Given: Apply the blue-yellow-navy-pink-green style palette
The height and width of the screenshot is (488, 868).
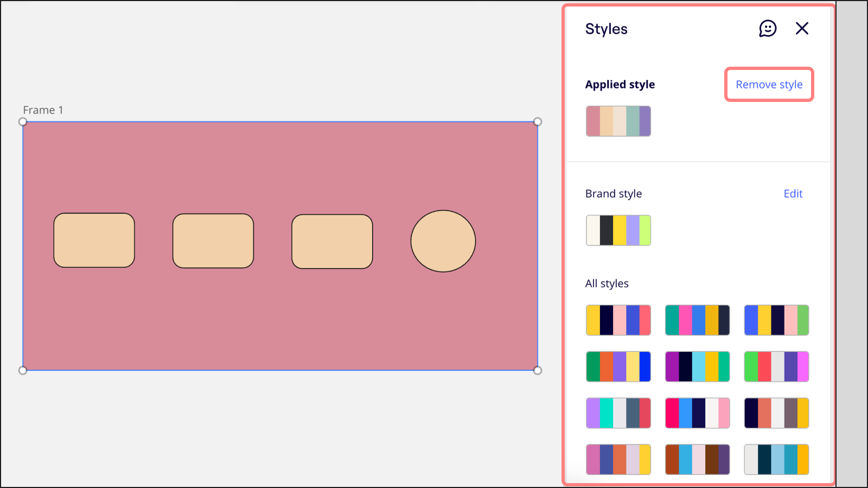Looking at the screenshot, I should [776, 320].
